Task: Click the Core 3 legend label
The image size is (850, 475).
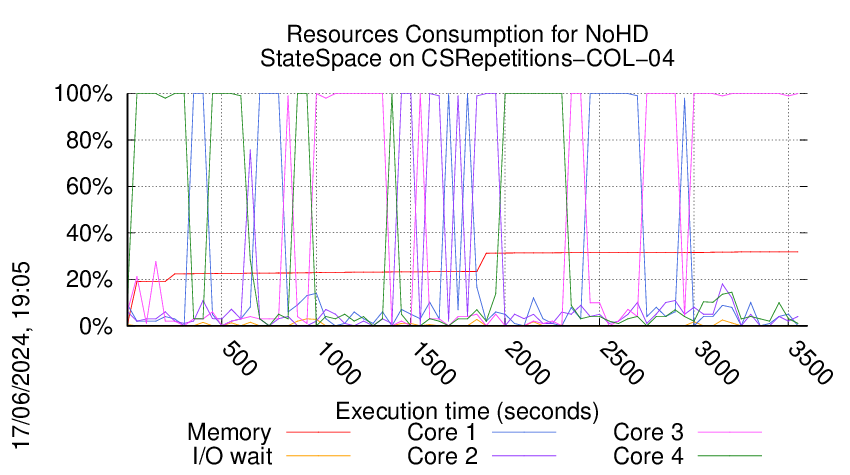Action: pos(648,432)
